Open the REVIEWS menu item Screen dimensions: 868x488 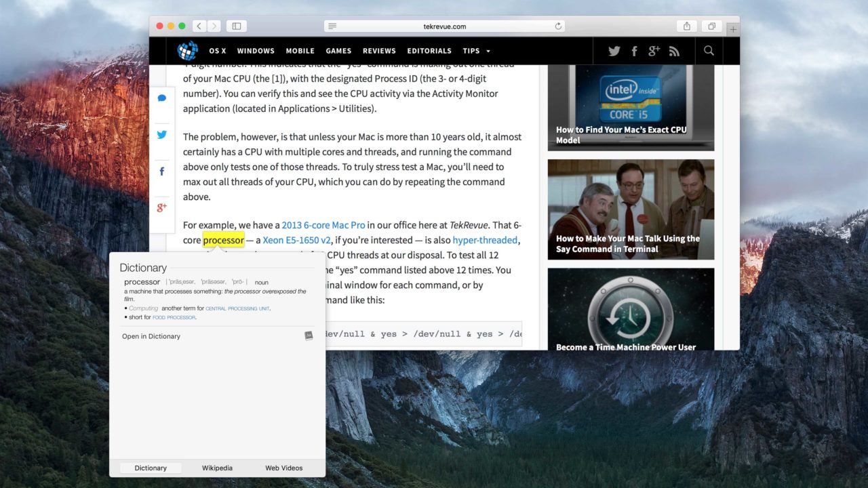coord(379,51)
